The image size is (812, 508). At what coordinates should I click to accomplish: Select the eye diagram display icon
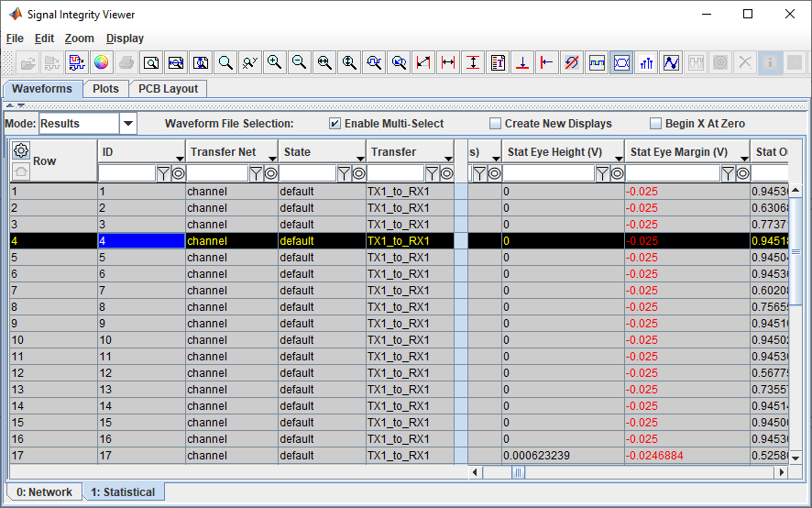tap(621, 63)
